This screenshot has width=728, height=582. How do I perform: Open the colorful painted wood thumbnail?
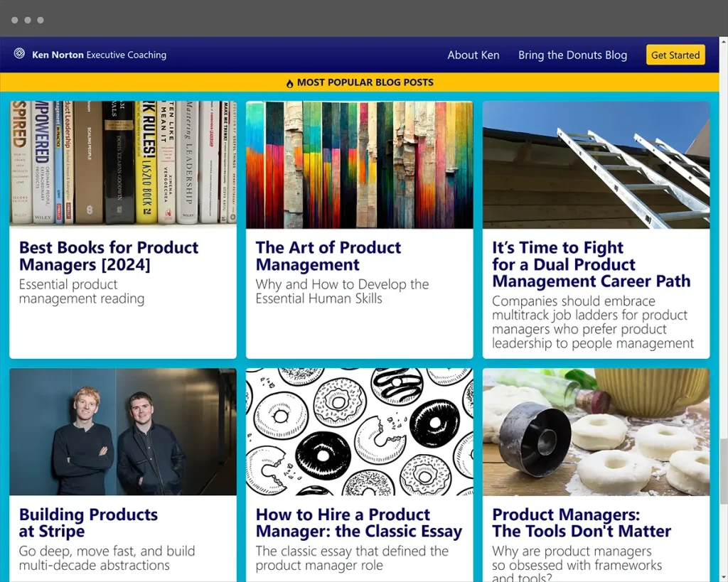pos(359,164)
